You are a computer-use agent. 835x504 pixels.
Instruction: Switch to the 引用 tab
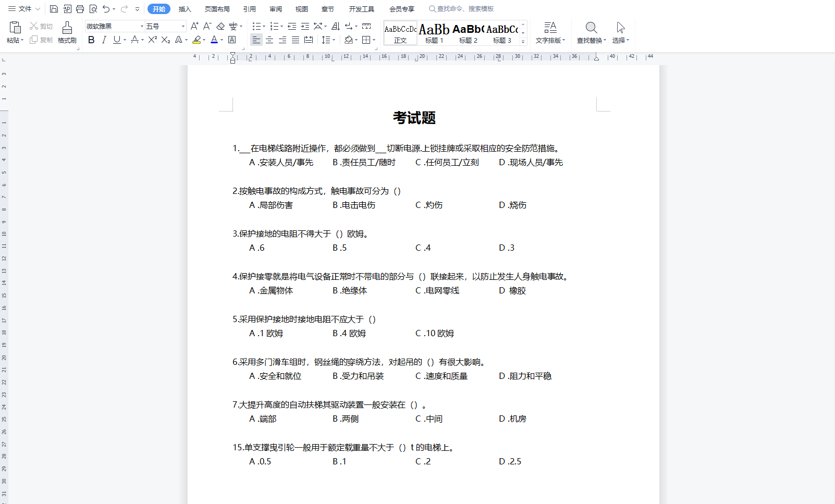(x=250, y=9)
